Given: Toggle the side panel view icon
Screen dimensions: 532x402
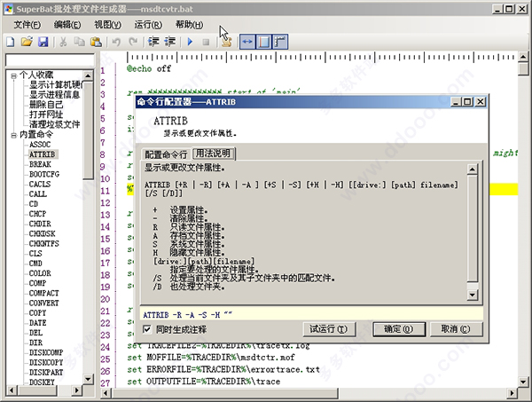Looking at the screenshot, I should click(264, 42).
